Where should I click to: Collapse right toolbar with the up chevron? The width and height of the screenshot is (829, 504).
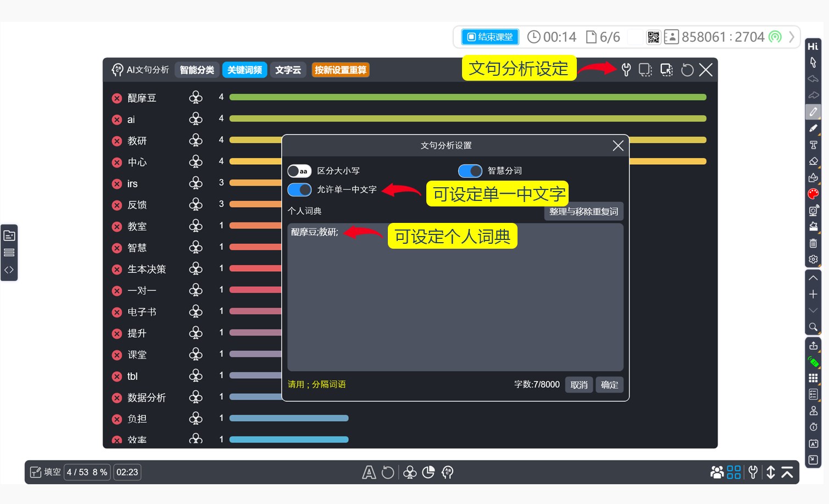coord(813,278)
